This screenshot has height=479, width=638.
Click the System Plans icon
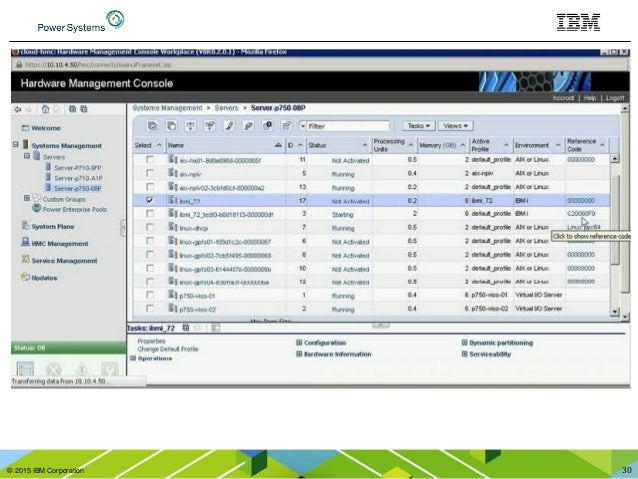pos(26,226)
